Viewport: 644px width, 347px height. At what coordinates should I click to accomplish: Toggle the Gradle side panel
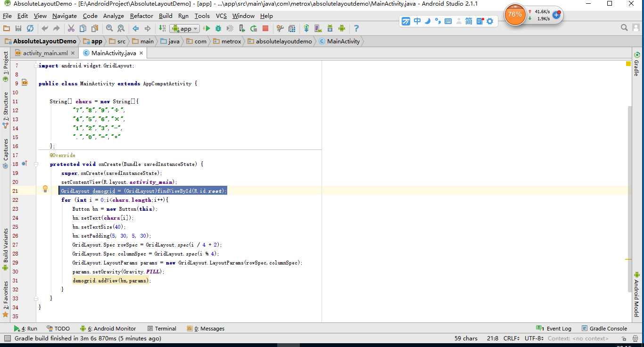(636, 64)
